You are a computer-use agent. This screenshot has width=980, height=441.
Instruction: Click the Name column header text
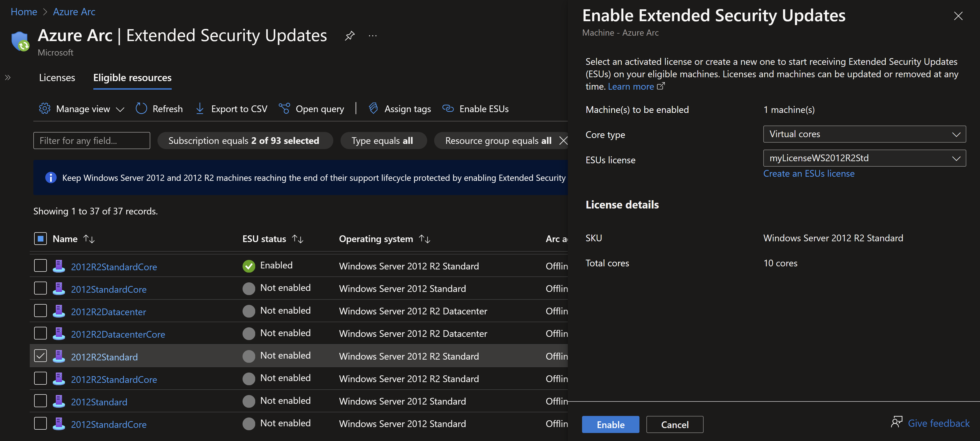[x=65, y=239]
